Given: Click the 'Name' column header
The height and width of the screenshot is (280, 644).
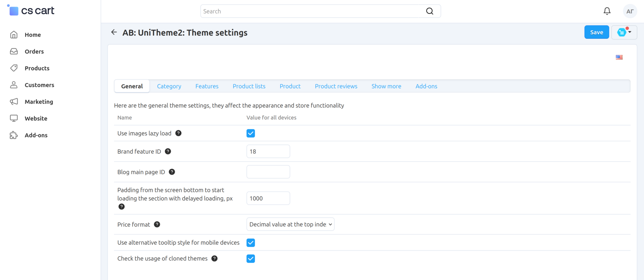Looking at the screenshot, I should [125, 118].
